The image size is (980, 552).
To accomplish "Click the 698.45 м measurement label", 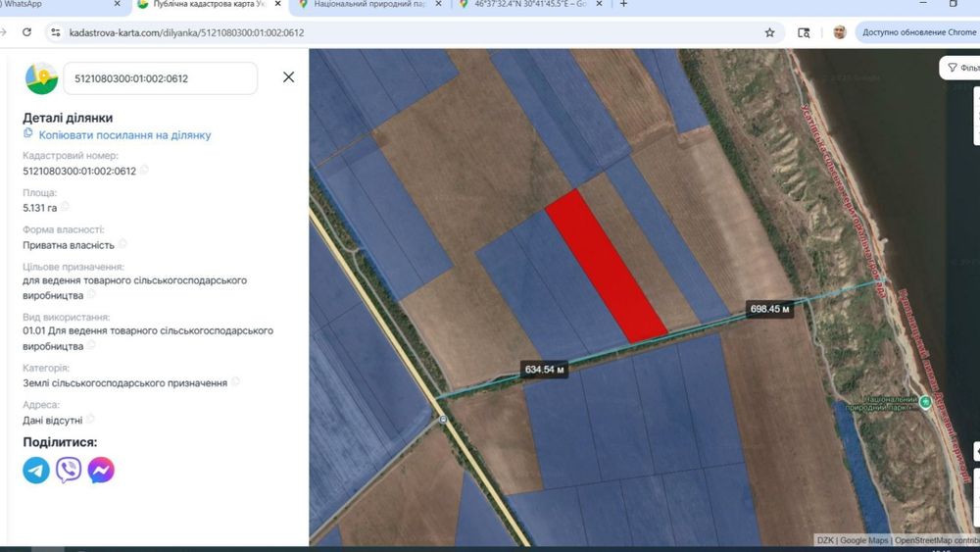I will [x=769, y=309].
